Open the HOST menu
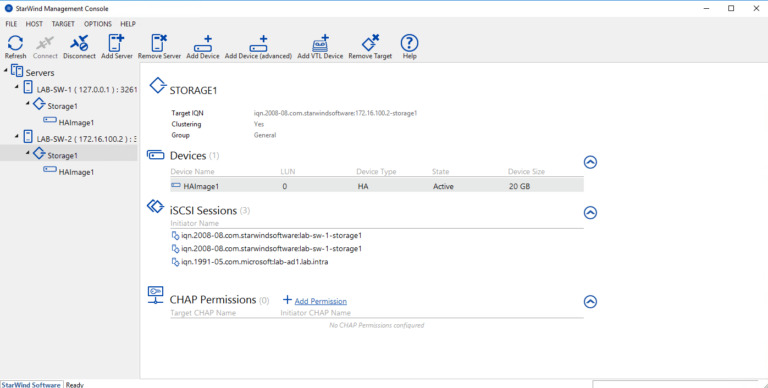 click(34, 24)
